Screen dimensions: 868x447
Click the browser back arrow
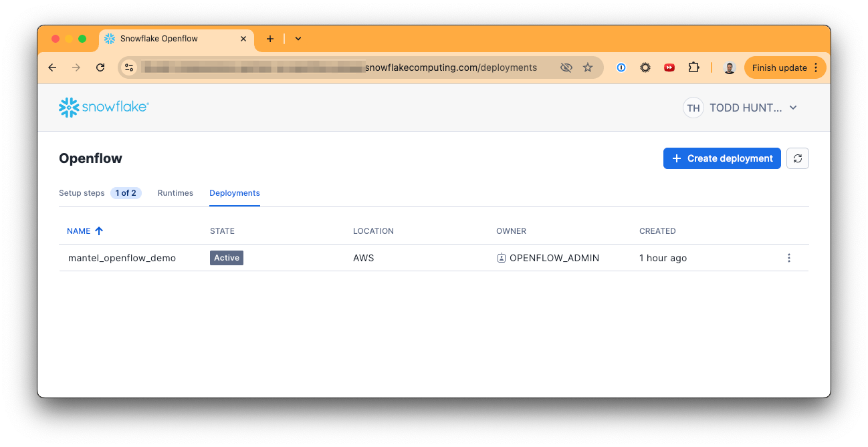52,67
